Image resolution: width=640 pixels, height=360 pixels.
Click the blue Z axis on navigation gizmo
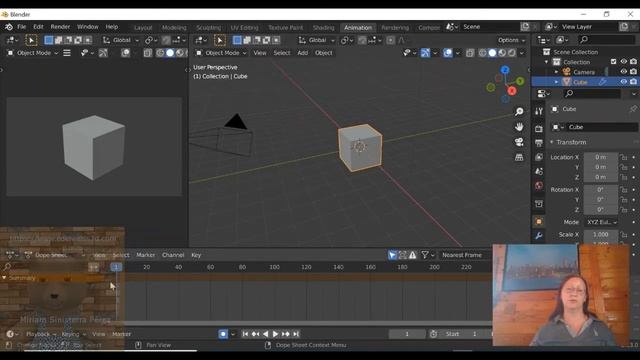click(x=505, y=70)
